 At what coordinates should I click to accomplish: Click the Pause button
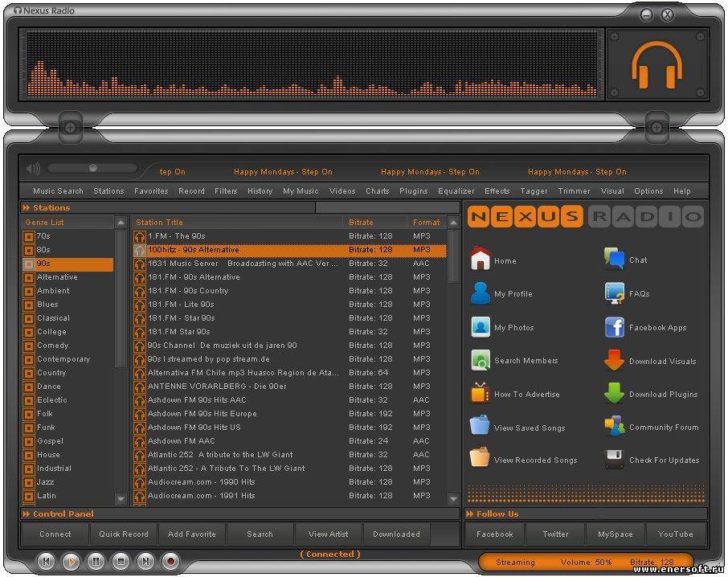click(x=96, y=562)
